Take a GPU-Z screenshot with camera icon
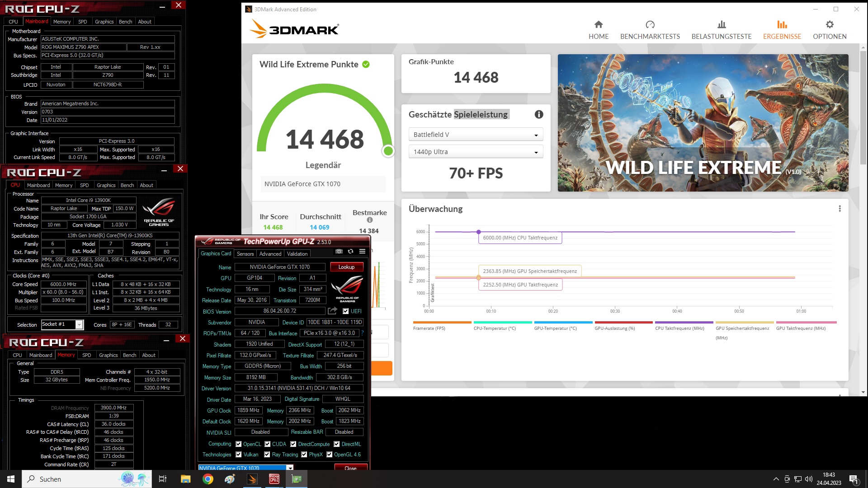 tap(339, 252)
